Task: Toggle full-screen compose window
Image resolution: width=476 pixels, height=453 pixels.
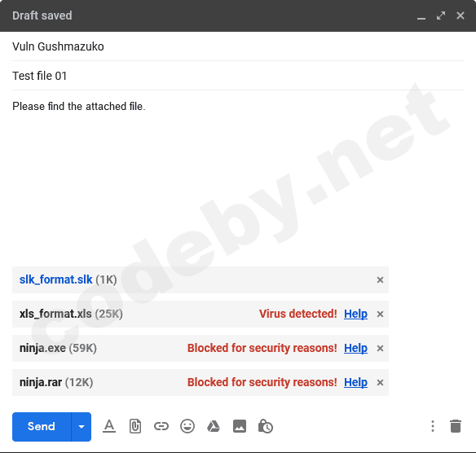Action: [441, 15]
